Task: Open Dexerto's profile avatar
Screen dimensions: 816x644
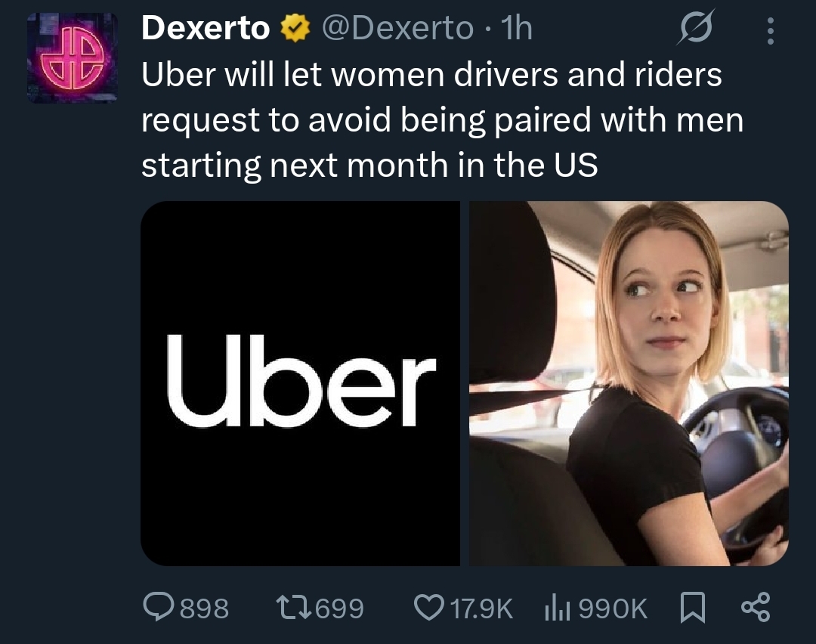Action: tap(73, 57)
